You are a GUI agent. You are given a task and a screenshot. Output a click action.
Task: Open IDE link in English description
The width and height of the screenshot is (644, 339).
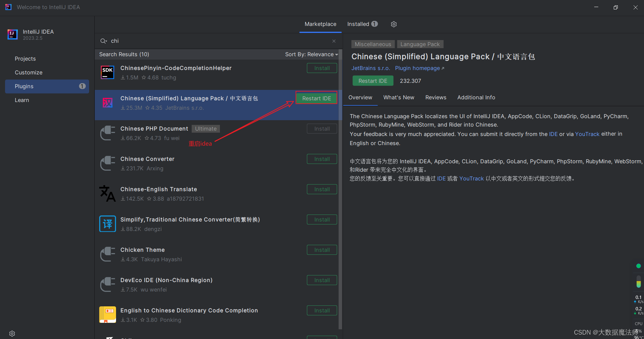click(553, 134)
